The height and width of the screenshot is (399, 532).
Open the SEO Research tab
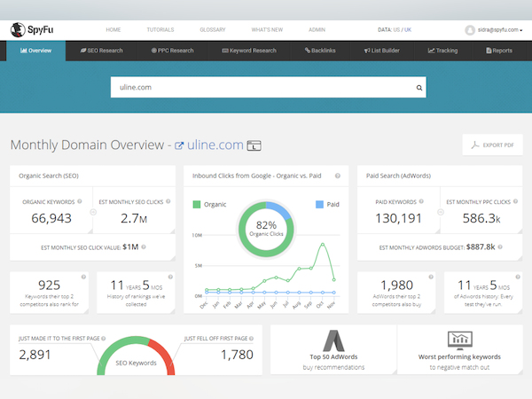click(101, 51)
